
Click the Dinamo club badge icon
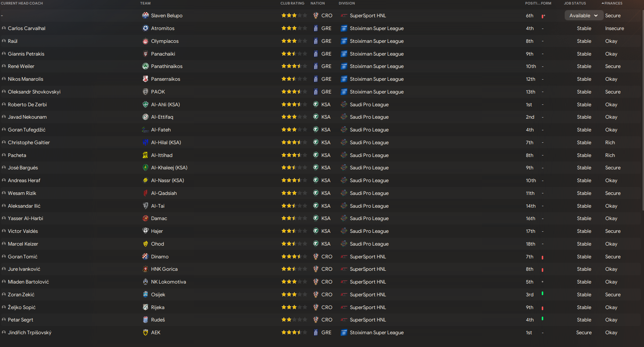tap(145, 256)
